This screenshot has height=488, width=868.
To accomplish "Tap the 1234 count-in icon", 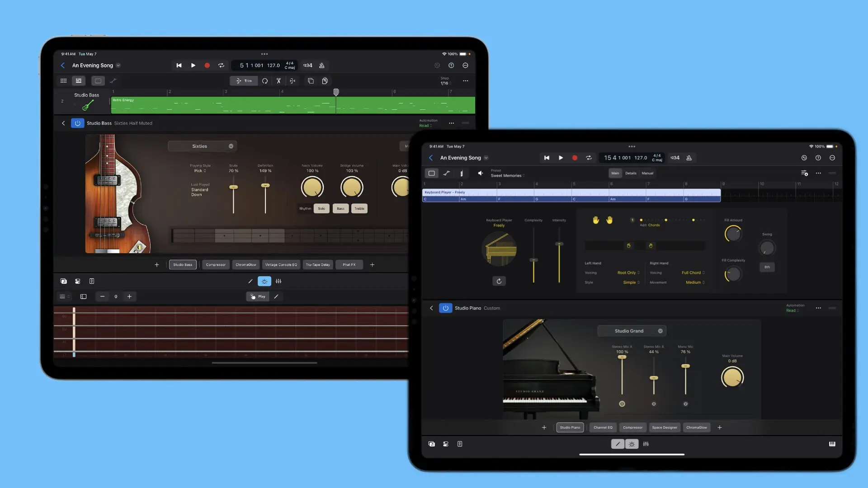I will pyautogui.click(x=307, y=65).
